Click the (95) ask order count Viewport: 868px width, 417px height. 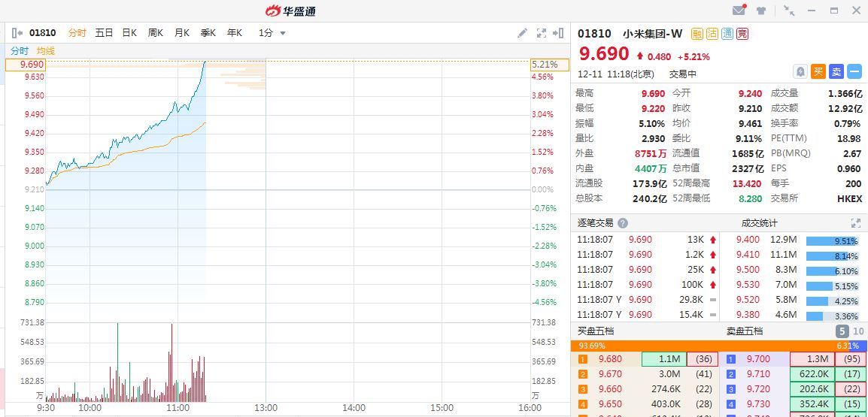[850, 359]
